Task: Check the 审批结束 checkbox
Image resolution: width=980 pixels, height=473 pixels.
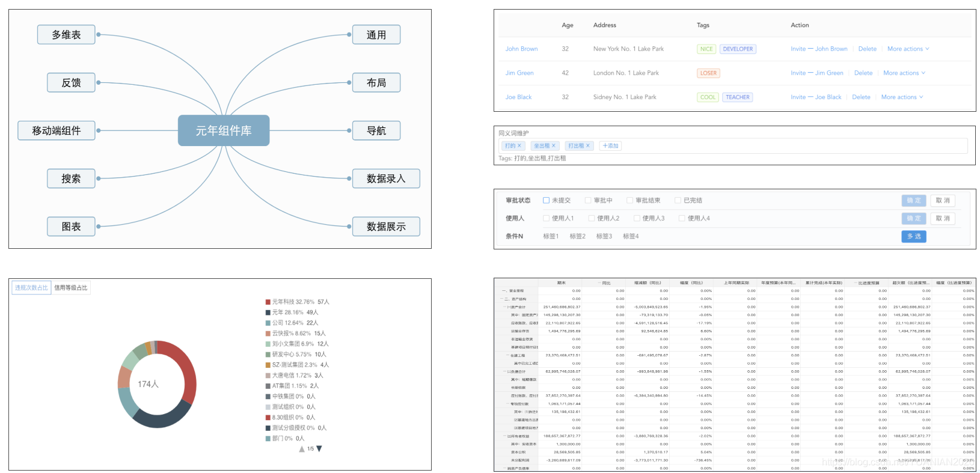Action: click(629, 201)
